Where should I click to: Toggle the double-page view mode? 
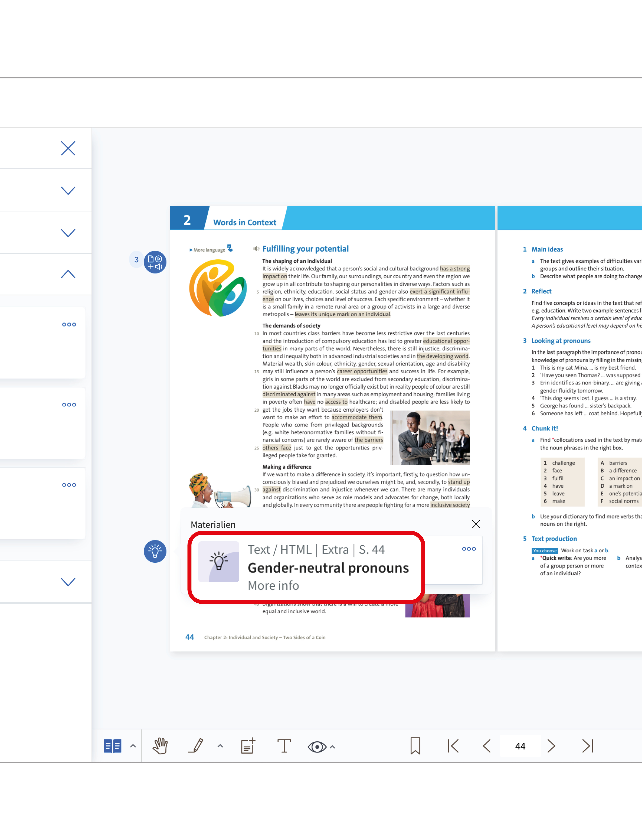(x=112, y=745)
